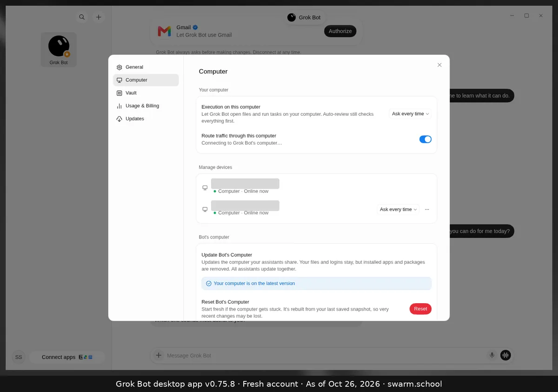Click the first device monitor icon
This screenshot has width=558, height=392.
pos(205,188)
